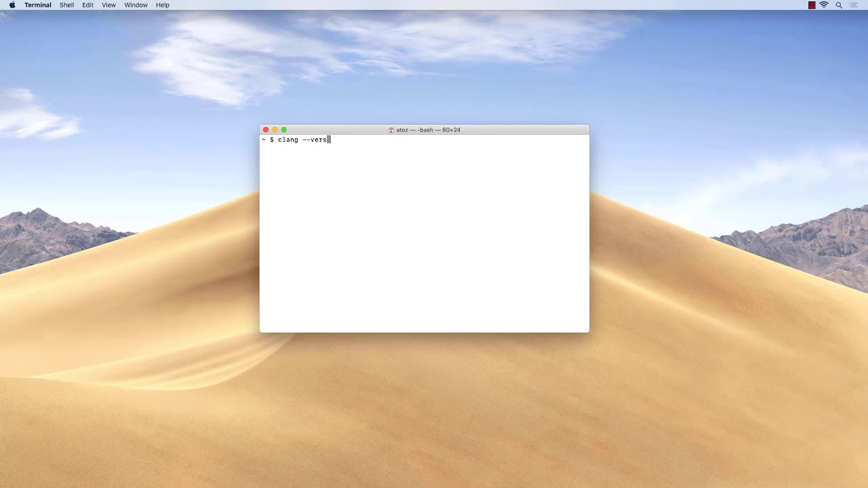Zoom the Terminal window with the green button
868x488 pixels.
tap(284, 129)
